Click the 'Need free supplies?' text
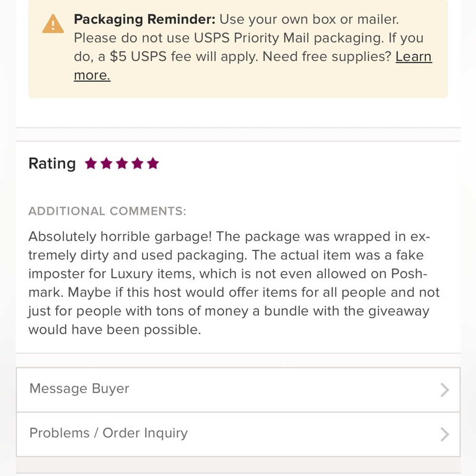The image size is (476, 476). pyautogui.click(x=327, y=57)
